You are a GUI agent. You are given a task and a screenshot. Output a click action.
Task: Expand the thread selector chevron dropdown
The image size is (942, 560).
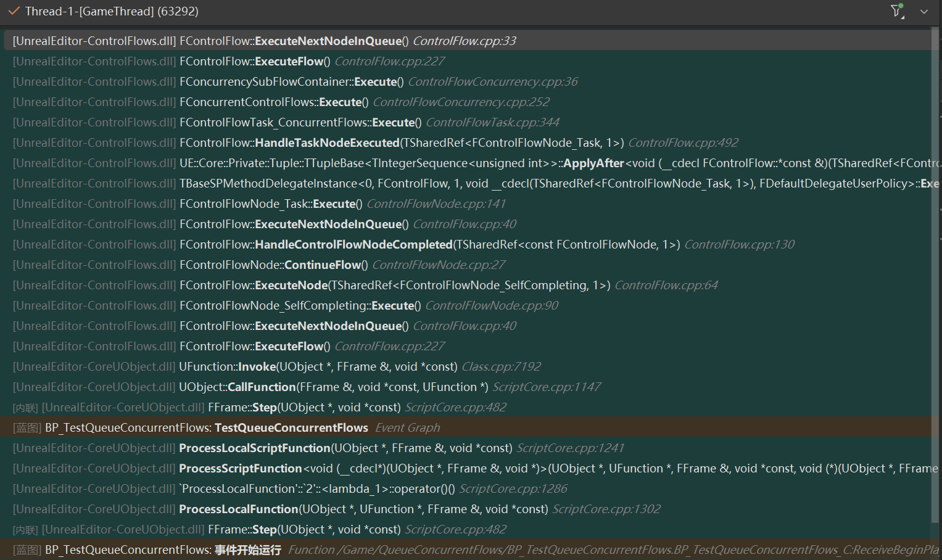tap(923, 12)
